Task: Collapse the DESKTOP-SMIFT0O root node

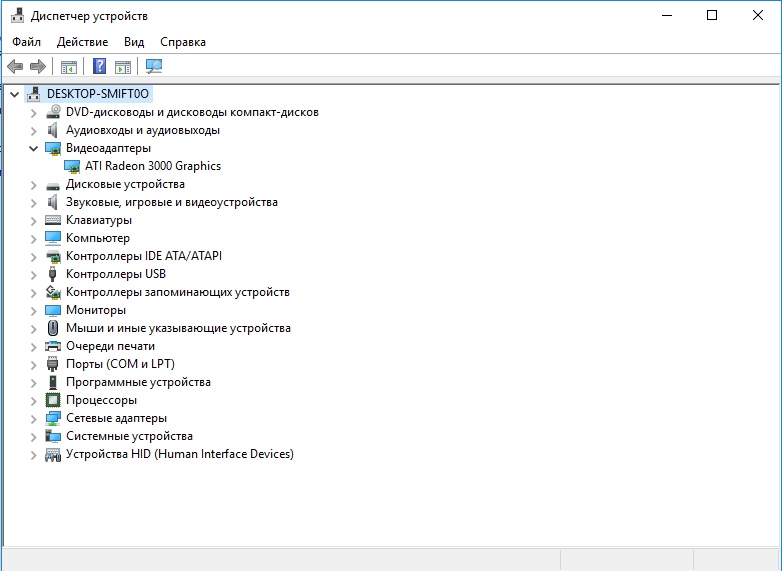Action: click(x=14, y=94)
